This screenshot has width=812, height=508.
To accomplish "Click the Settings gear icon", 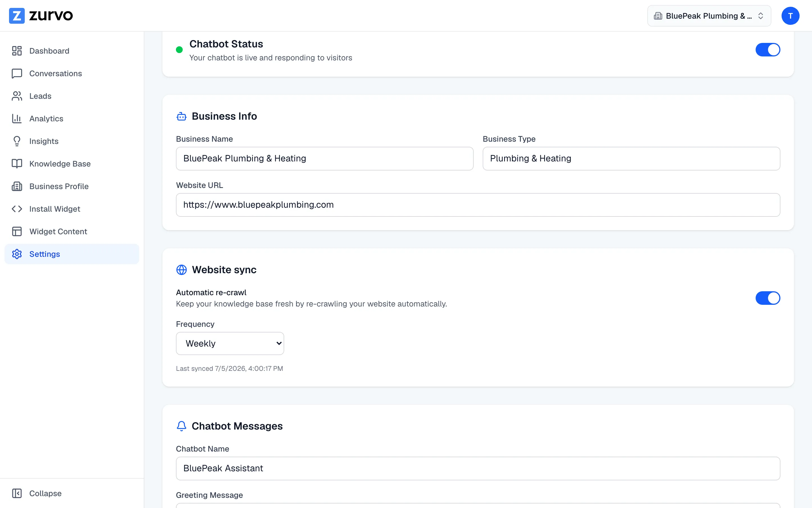I will [17, 254].
